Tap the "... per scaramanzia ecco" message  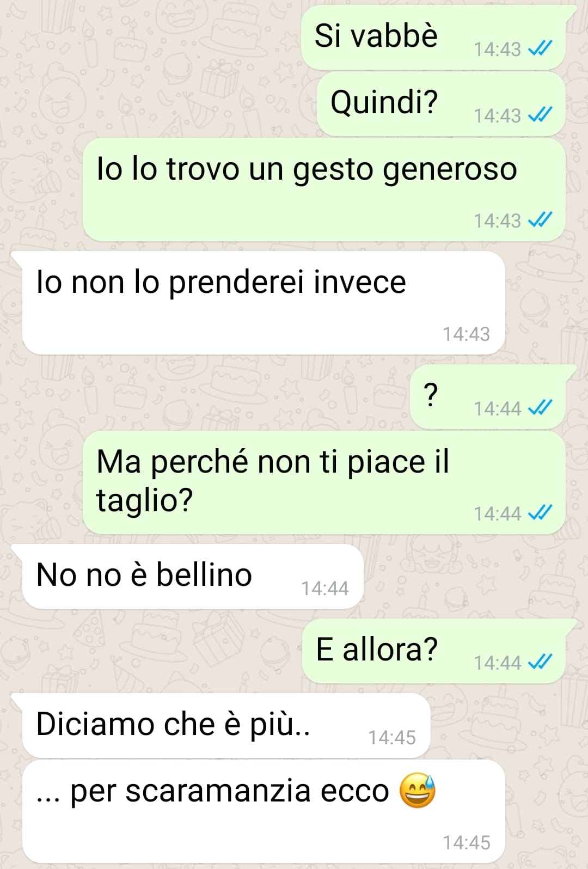pos(264,811)
